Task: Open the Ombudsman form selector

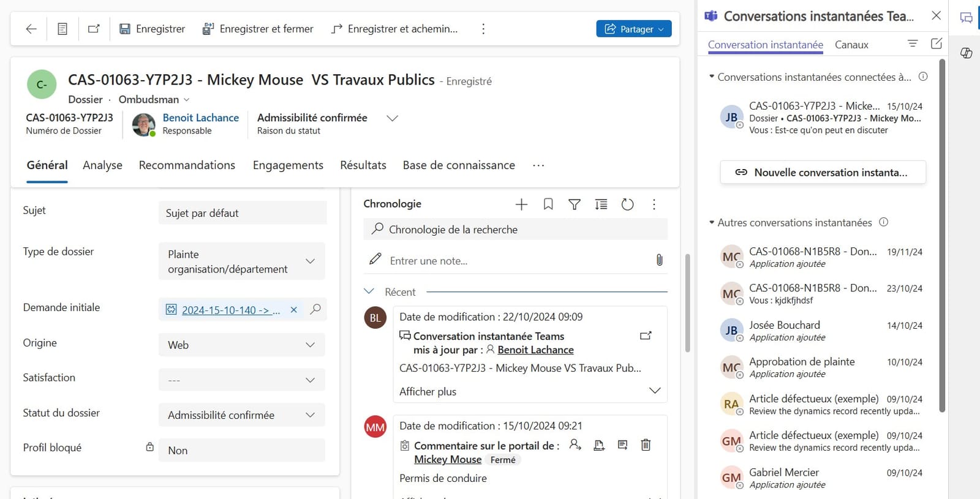Action: click(154, 99)
